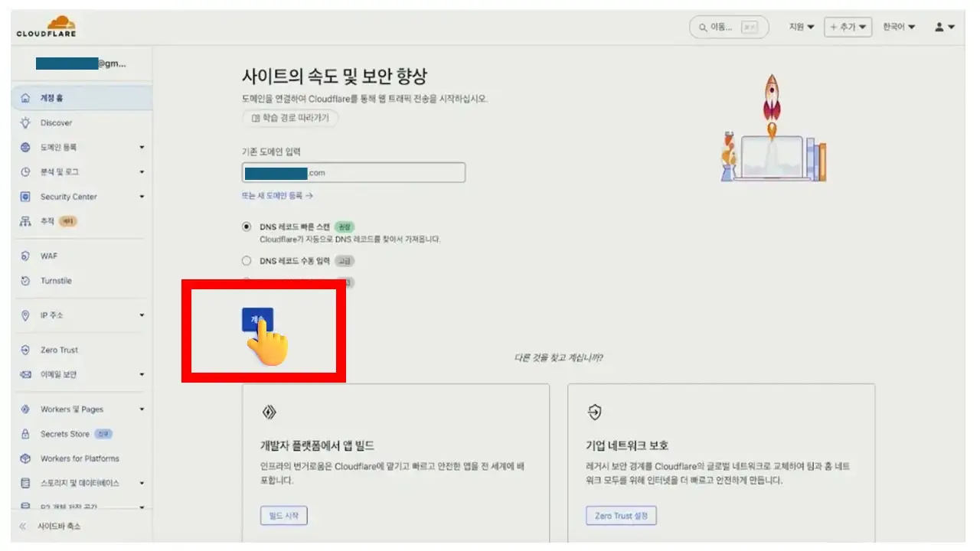980x551 pixels.
Task: Click the 기존 도메인 입력 domain field
Action: (x=354, y=172)
